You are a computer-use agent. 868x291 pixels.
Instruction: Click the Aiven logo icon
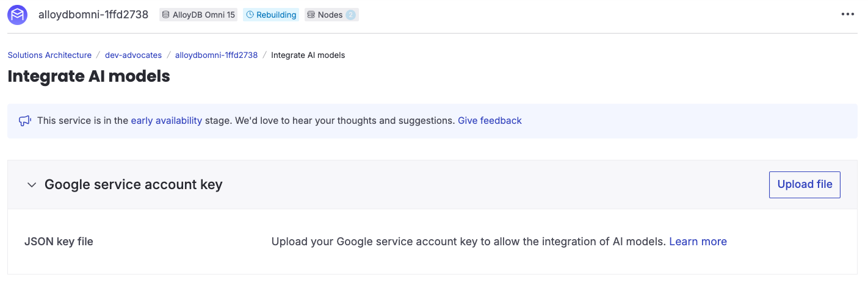pos(17,15)
